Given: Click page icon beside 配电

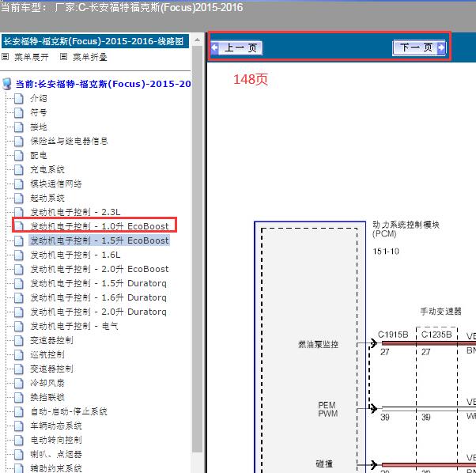Looking at the screenshot, I should tap(19, 156).
